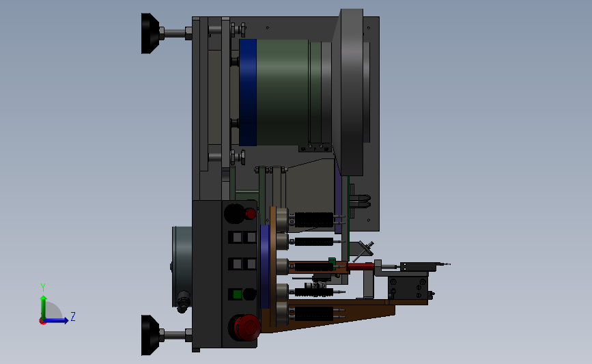This screenshot has height=364, width=592.
Task: Pick the black block with screw holes
Action: 408,288
